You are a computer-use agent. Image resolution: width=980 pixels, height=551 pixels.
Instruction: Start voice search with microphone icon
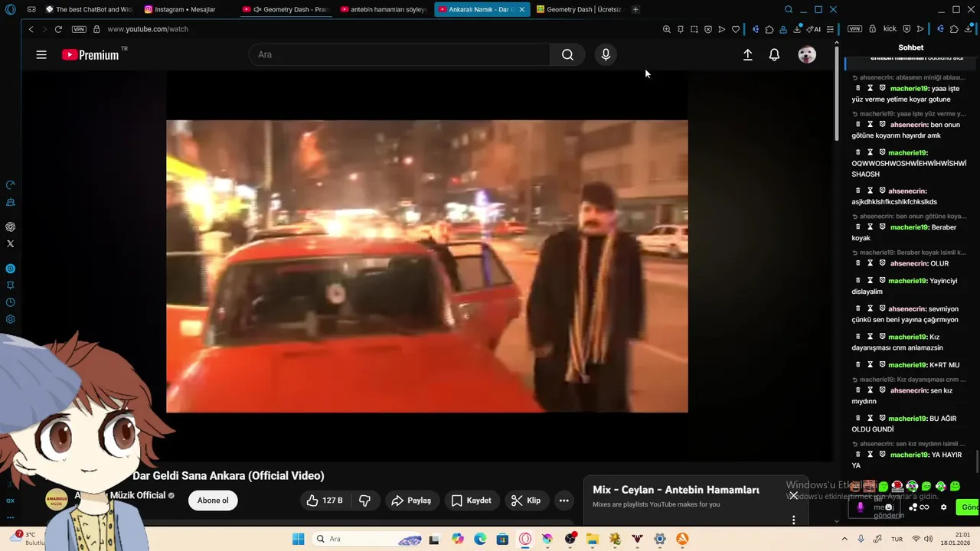pyautogui.click(x=606, y=54)
